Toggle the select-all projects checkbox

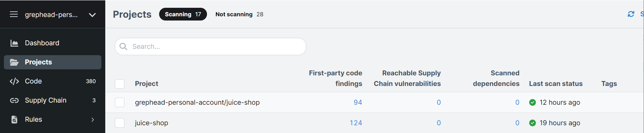(120, 84)
